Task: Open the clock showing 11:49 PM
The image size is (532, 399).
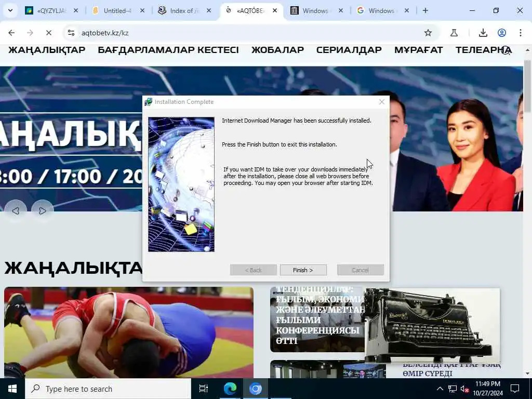Action: coord(487,389)
